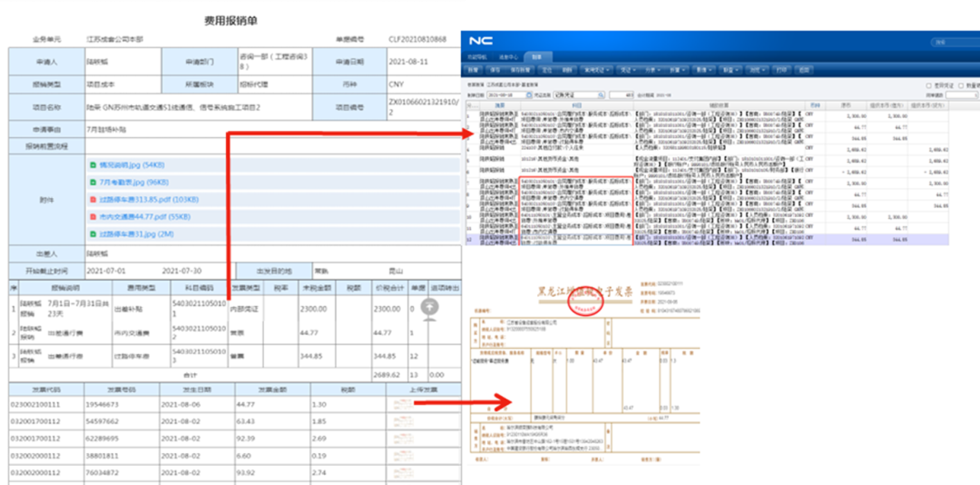Expand the 分录 dropdown menu
The image size is (980, 485).
tap(652, 69)
